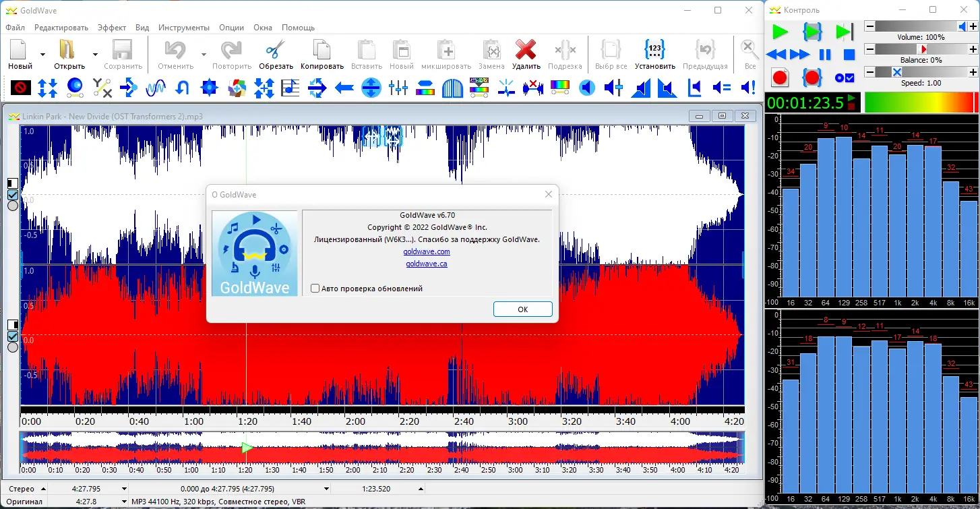This screenshot has height=509, width=980.
Task: Open the Файл menu
Action: click(15, 28)
